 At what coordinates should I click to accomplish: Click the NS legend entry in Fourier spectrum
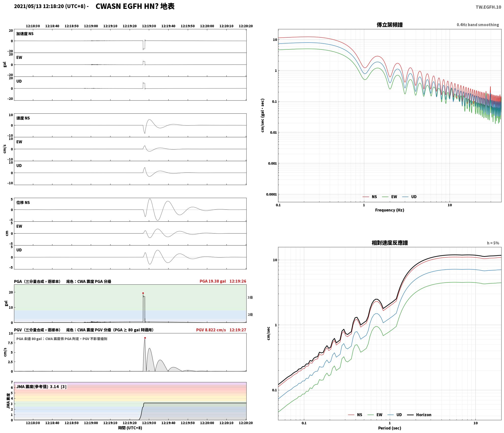point(370,197)
